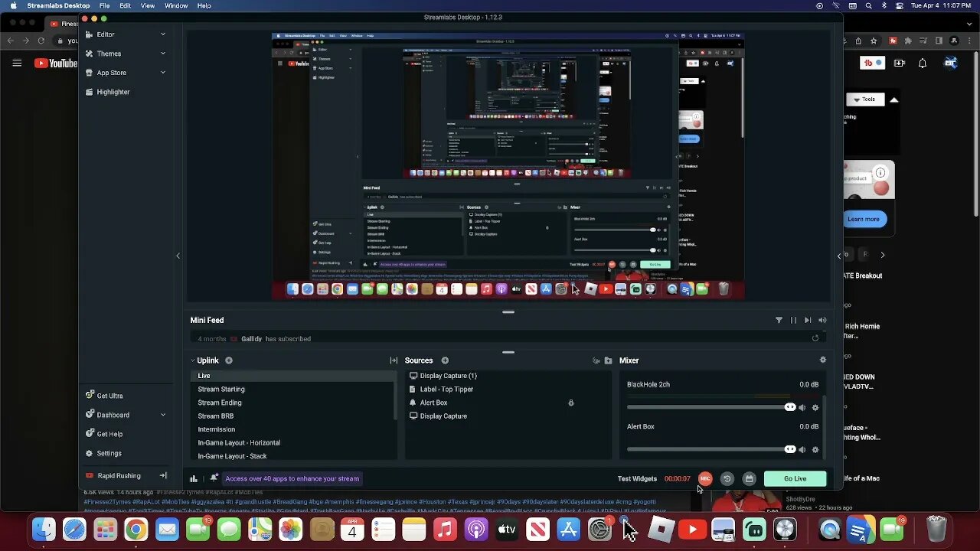Open Highlighter in the sidebar
This screenshot has width=980, height=551.
[x=107, y=92]
